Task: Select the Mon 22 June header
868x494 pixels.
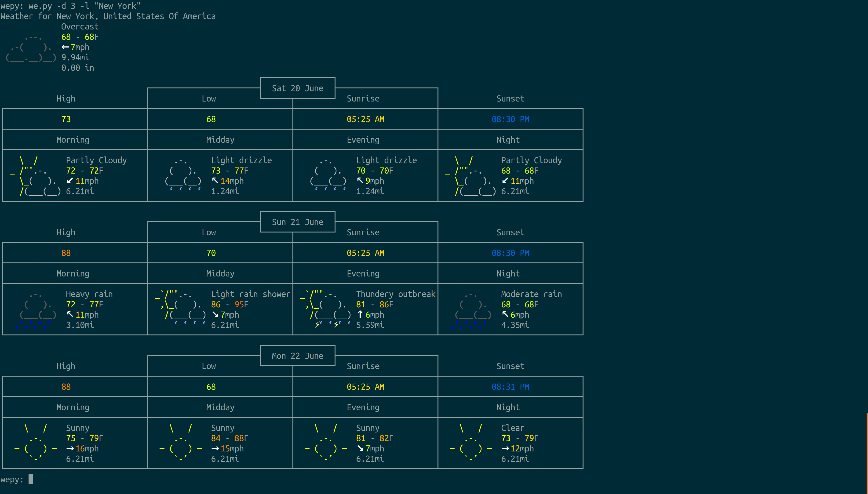Action: [297, 356]
